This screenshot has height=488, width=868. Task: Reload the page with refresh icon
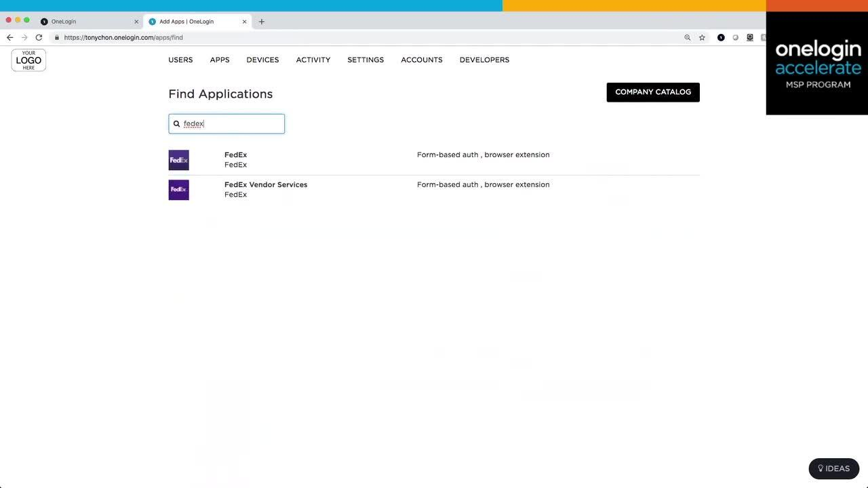39,38
